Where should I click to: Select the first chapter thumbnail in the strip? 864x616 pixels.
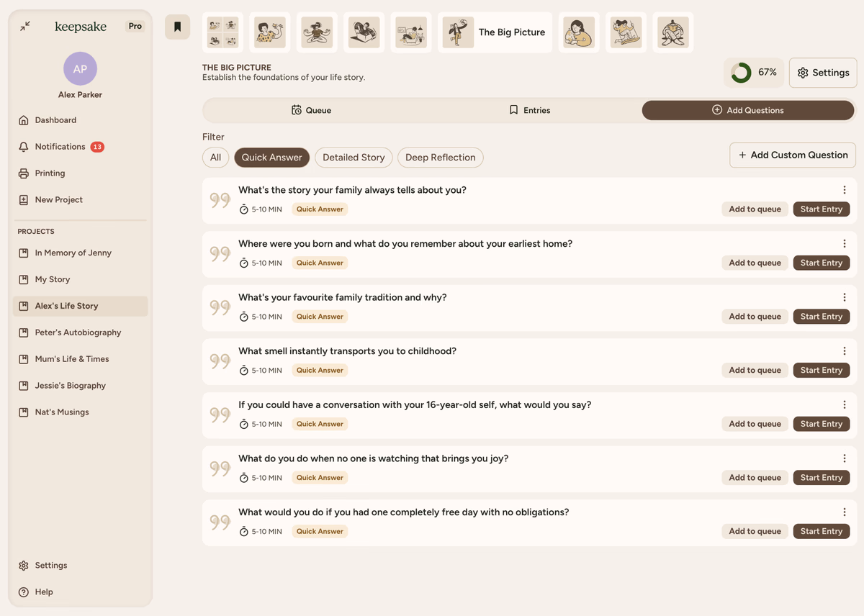pos(223,32)
